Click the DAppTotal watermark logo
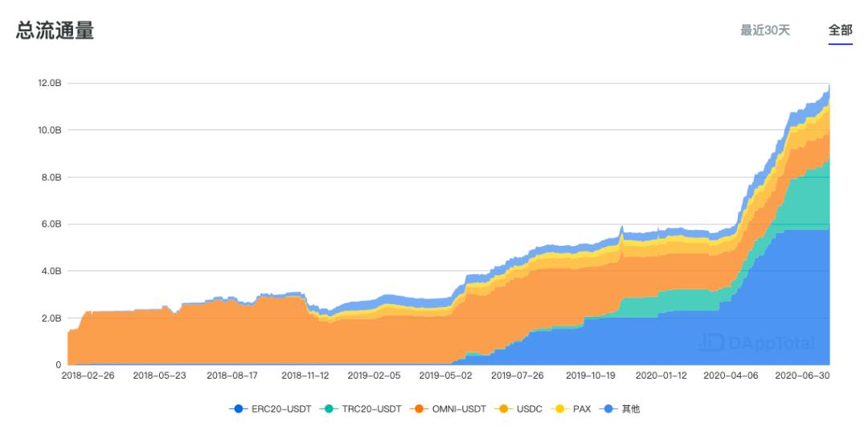 [711, 343]
